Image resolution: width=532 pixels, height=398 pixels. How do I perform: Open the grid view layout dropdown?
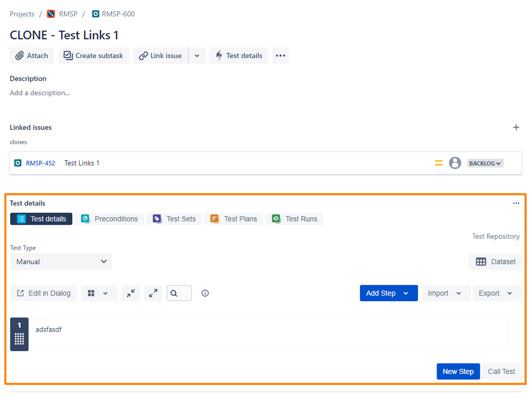coord(99,293)
